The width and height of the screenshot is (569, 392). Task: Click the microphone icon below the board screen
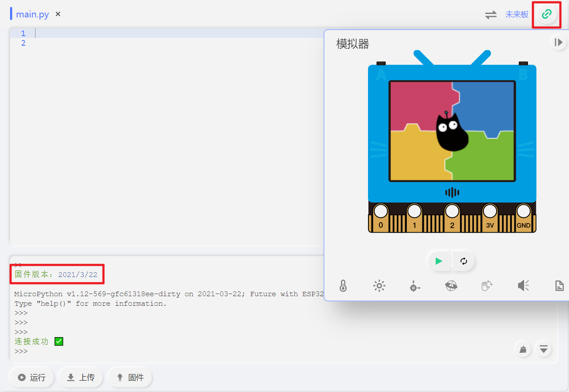pyautogui.click(x=452, y=192)
